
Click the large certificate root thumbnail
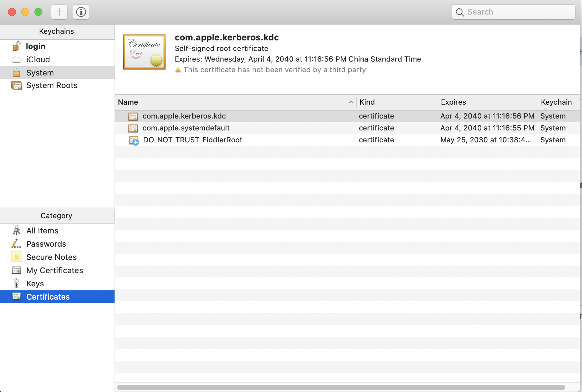coord(144,52)
